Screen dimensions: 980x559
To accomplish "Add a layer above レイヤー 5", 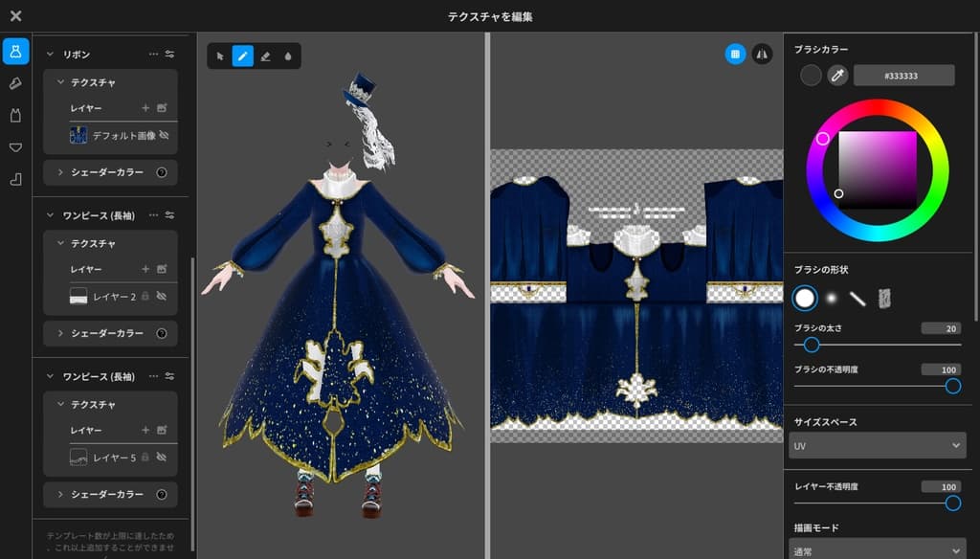I will coord(145,430).
